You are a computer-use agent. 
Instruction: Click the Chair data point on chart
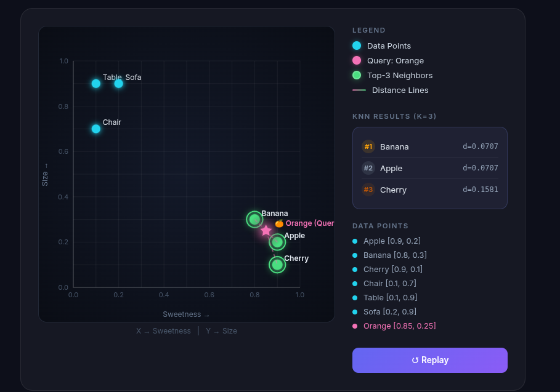coord(96,129)
